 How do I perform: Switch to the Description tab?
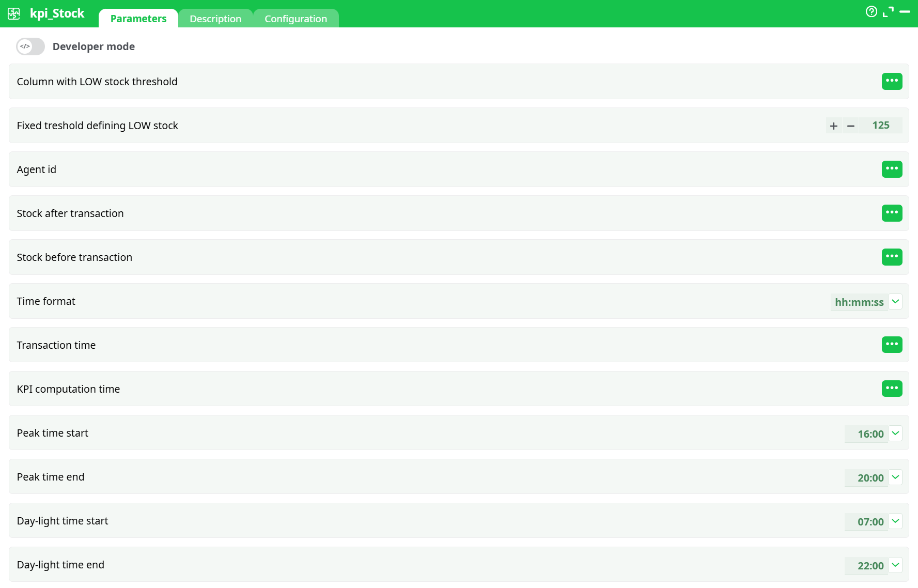[215, 18]
